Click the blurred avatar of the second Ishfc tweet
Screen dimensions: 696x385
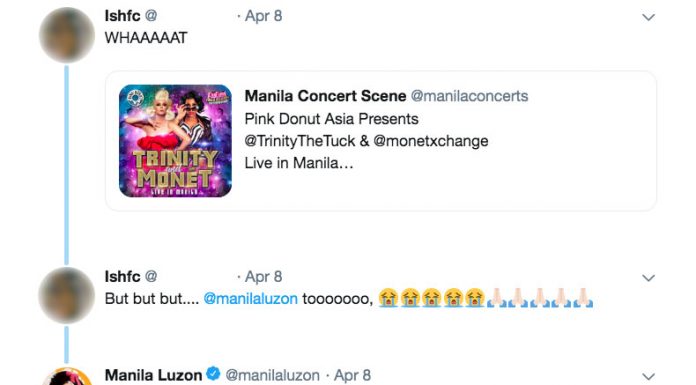click(67, 295)
